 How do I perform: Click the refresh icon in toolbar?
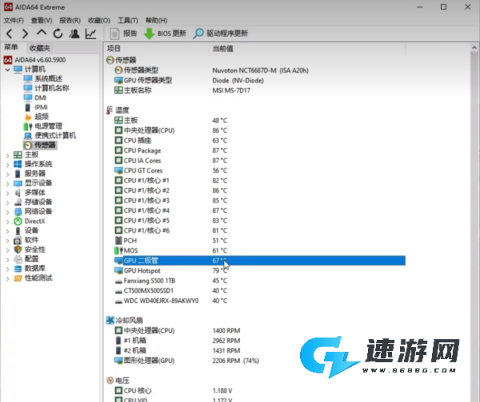(x=58, y=33)
